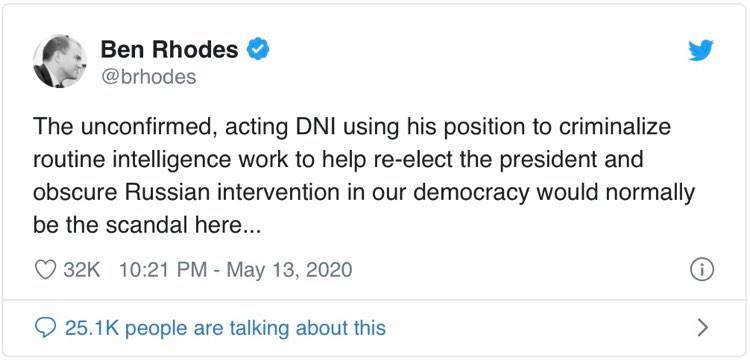
Task: Expand conversation with right chevron arrow
Action: pyautogui.click(x=702, y=328)
